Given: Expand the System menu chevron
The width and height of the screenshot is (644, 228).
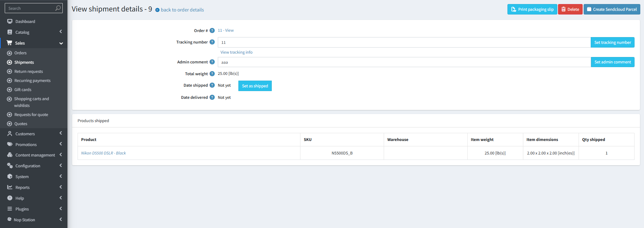Looking at the screenshot, I should (x=61, y=176).
